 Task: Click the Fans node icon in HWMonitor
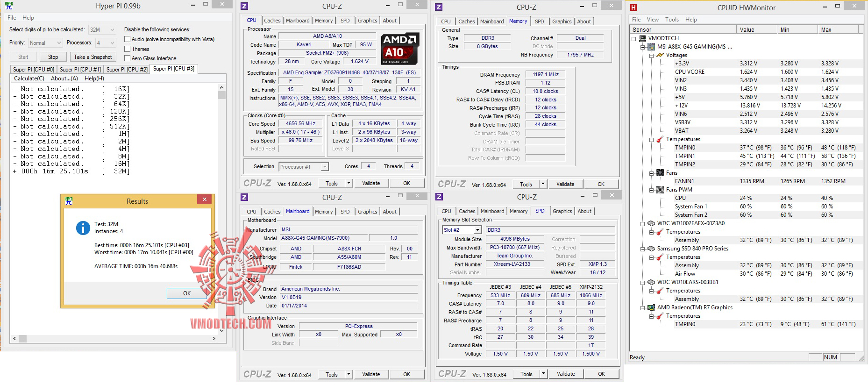click(660, 173)
